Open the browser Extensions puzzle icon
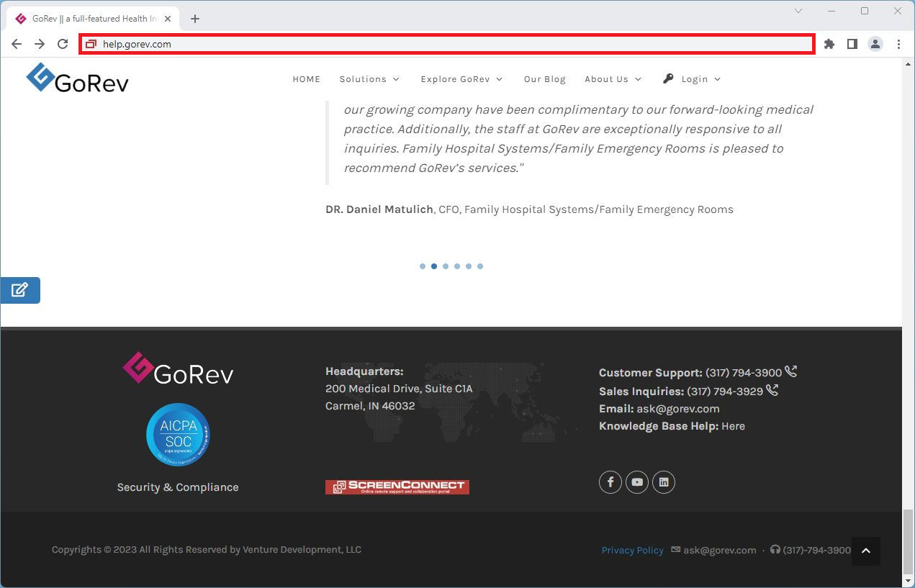Viewport: 915px width, 588px height. point(829,44)
